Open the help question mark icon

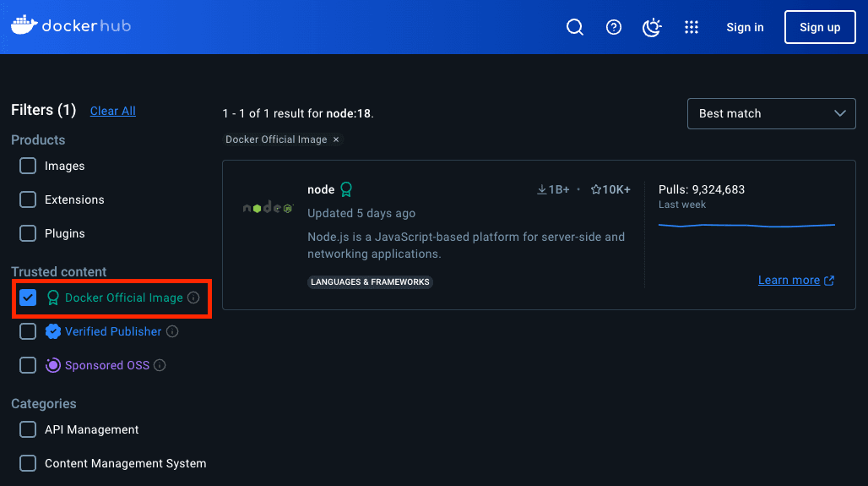pyautogui.click(x=613, y=27)
